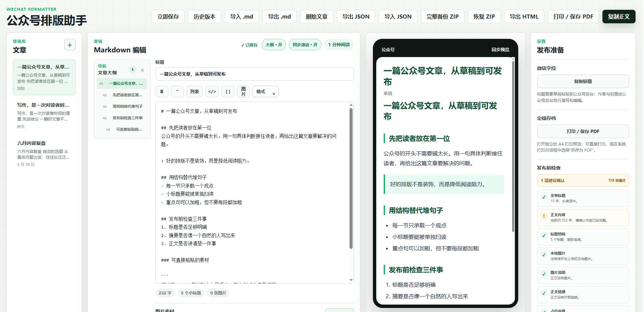Insert a list with the 列表 button
The image size is (644, 312).
pos(194,92)
